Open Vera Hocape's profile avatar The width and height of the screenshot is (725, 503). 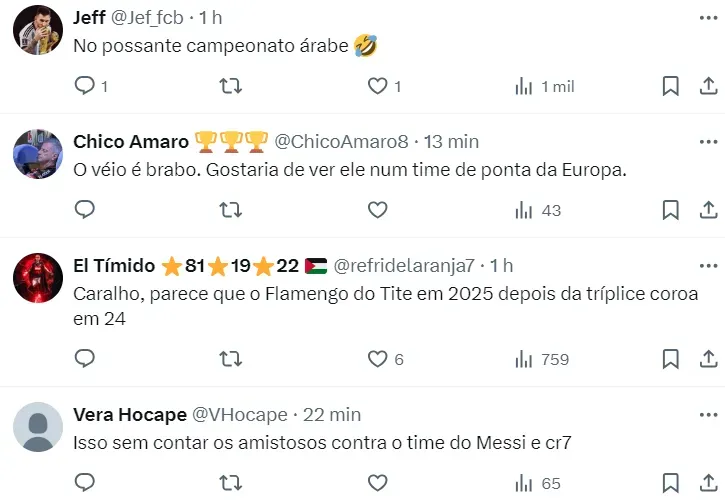(38, 429)
